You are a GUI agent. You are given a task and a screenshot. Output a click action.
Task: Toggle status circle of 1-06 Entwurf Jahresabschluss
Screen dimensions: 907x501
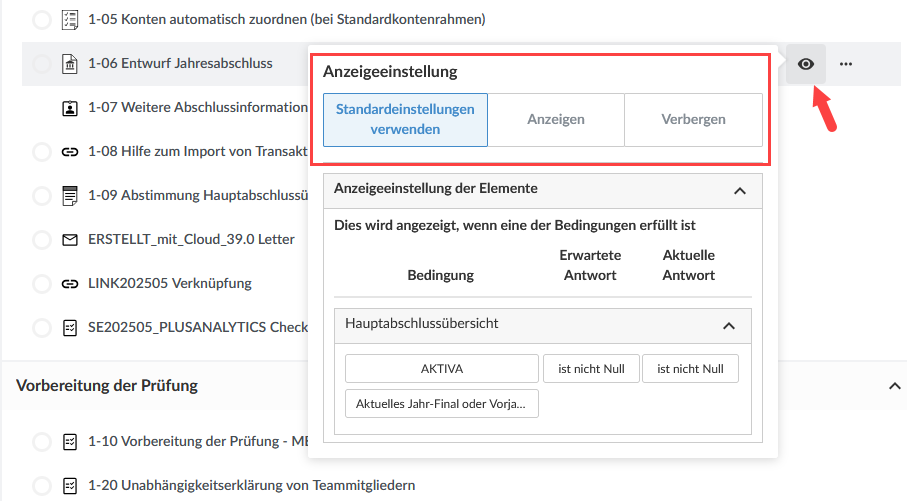click(x=42, y=64)
